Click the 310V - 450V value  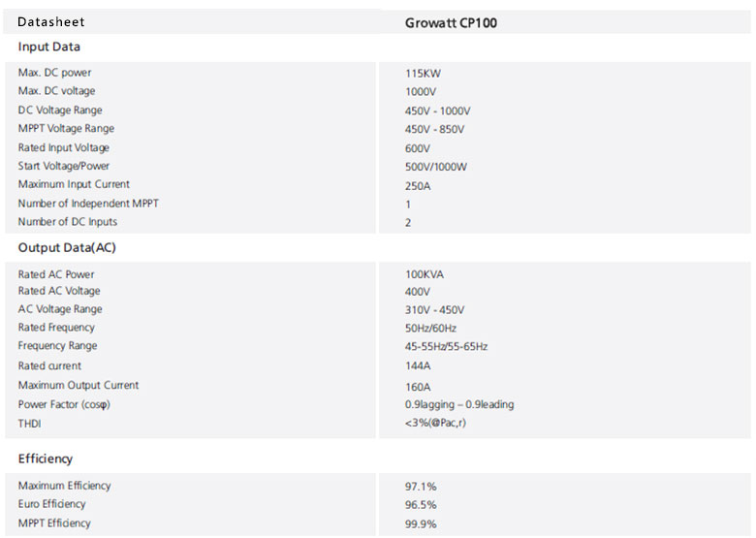click(434, 310)
